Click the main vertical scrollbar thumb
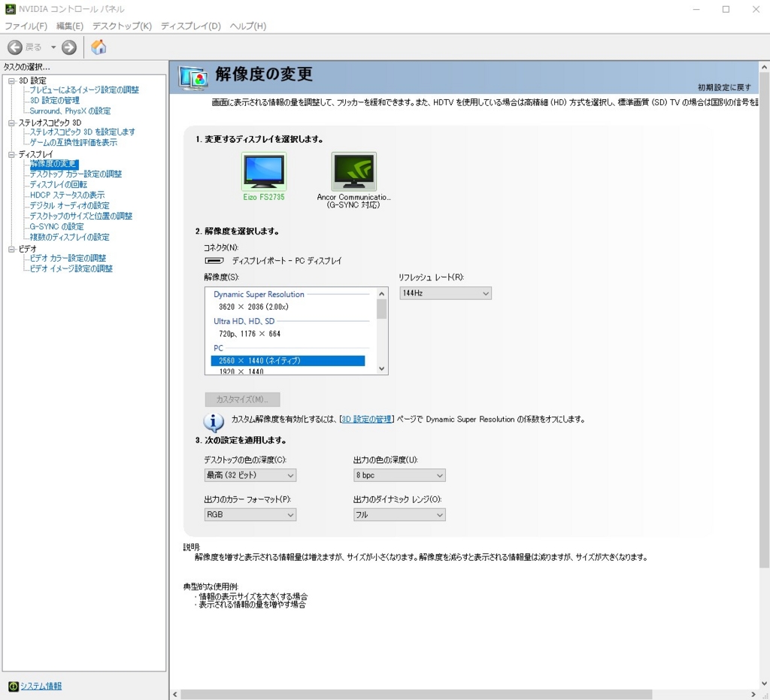770x700 pixels. [765, 320]
